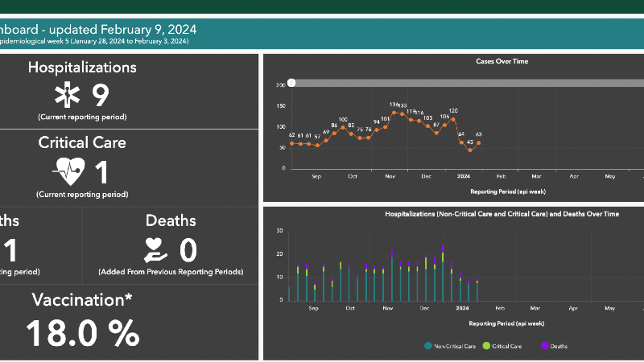This screenshot has width=644, height=362.
Task: Toggle Non-Critical Care legend series
Action: tap(450, 346)
